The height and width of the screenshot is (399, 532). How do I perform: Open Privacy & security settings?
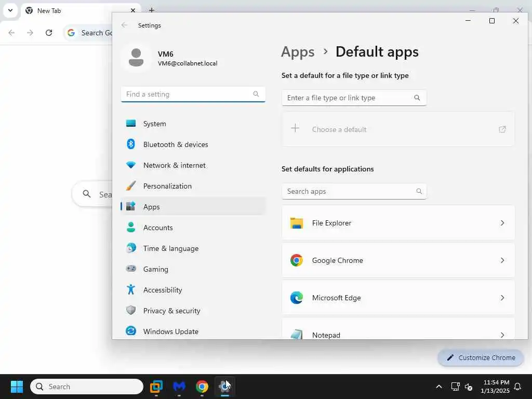[x=193, y=311]
